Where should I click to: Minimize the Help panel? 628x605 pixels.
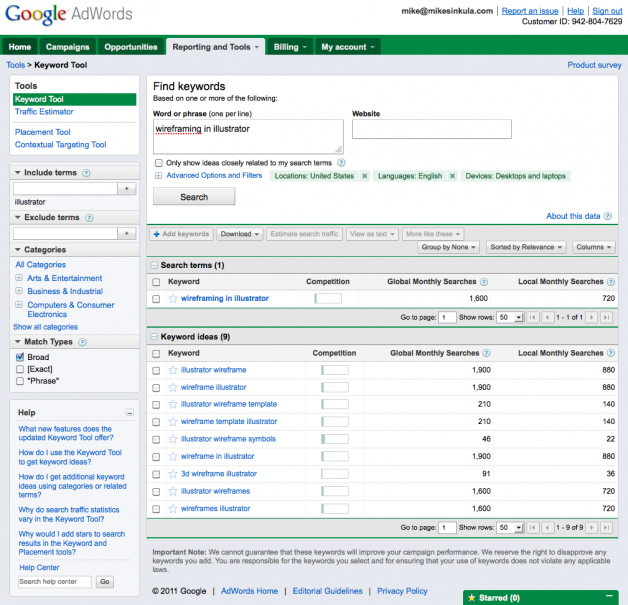129,412
